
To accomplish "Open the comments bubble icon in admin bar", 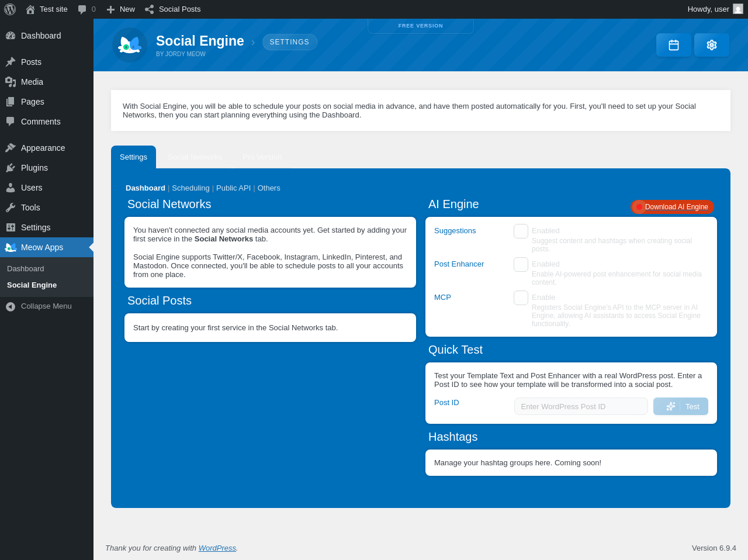I will [82, 9].
